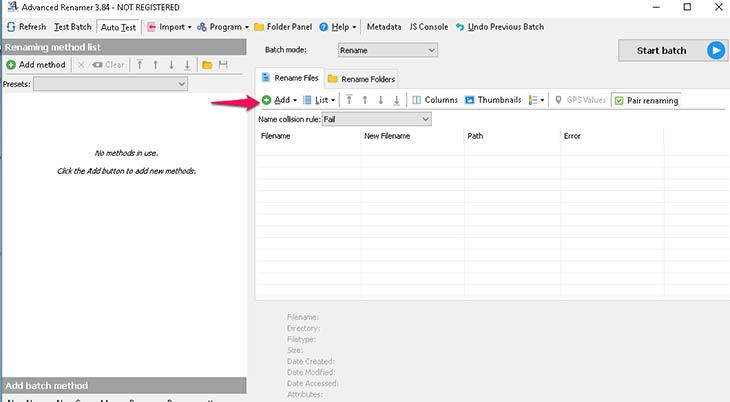
Task: Move file down in file list
Action: click(381, 100)
